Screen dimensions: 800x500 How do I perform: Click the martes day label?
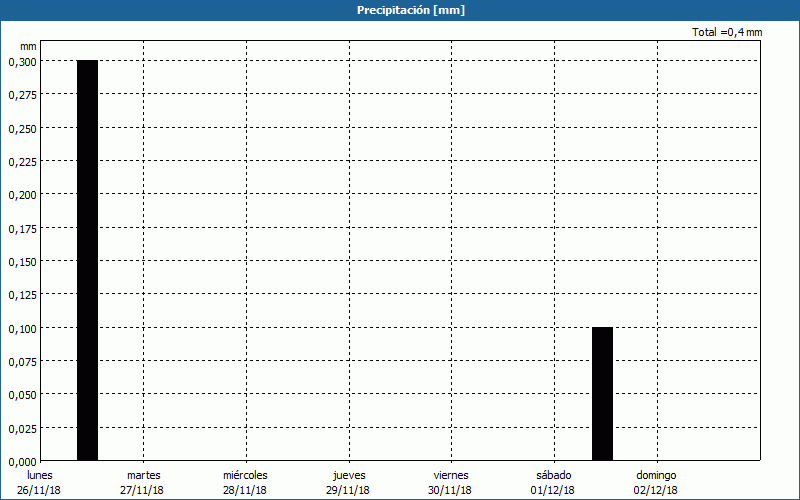[x=144, y=475]
